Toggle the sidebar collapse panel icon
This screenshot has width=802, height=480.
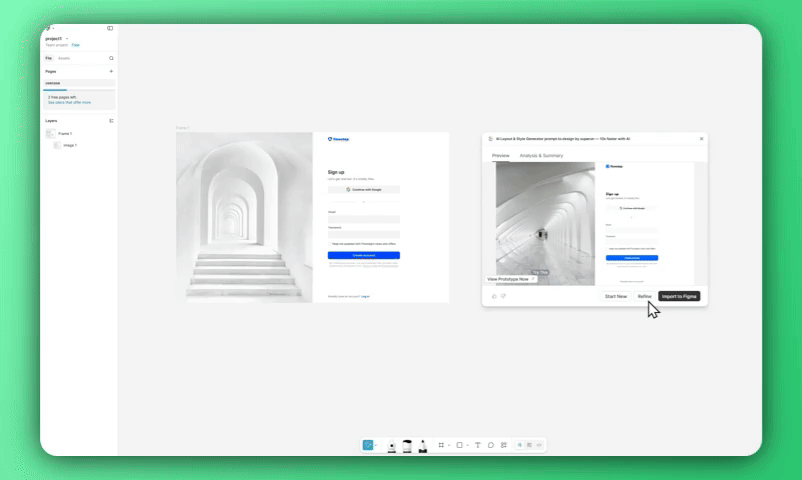tap(110, 28)
